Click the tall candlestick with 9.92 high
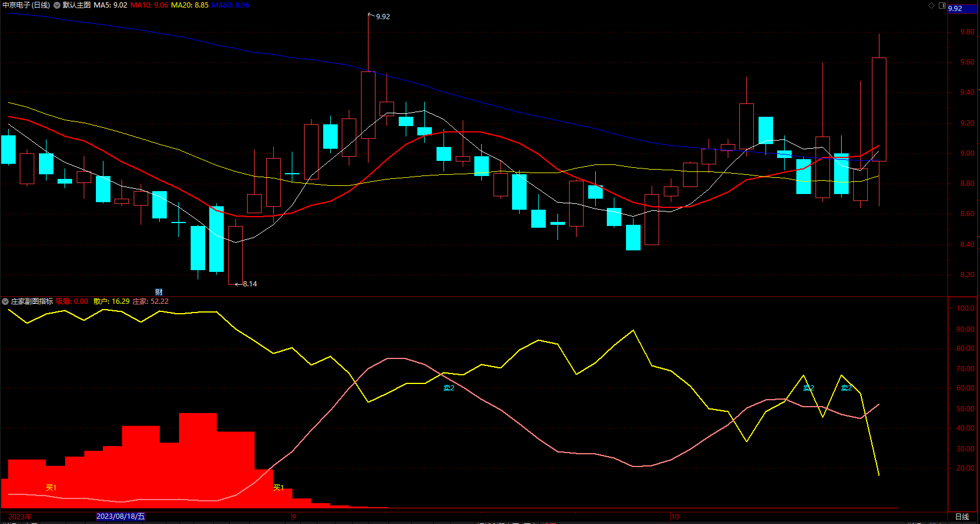The width and height of the screenshot is (980, 524). 368,105
